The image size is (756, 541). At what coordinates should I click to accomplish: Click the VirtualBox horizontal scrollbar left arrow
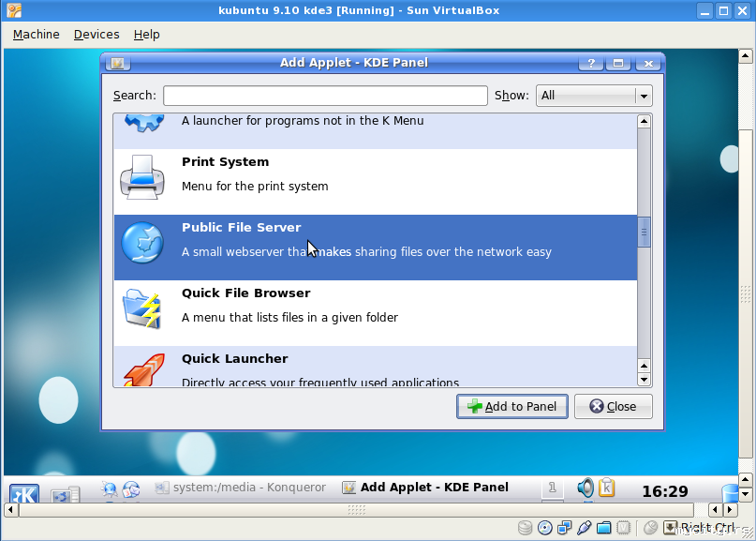pos(10,510)
